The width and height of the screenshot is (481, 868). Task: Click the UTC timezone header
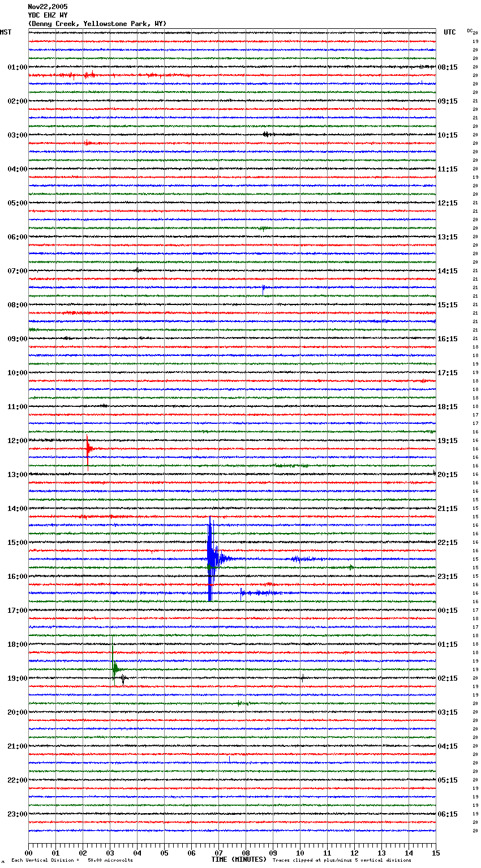449,32
